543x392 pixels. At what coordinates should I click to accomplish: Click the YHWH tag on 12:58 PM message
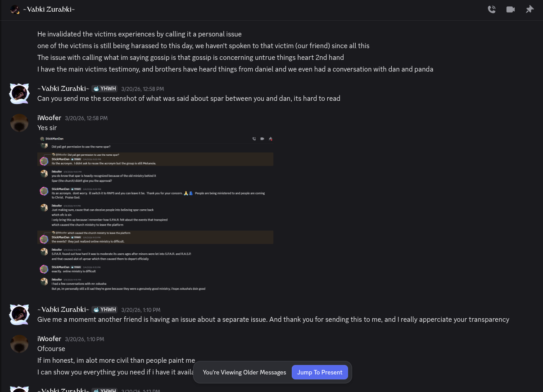pyautogui.click(x=104, y=89)
